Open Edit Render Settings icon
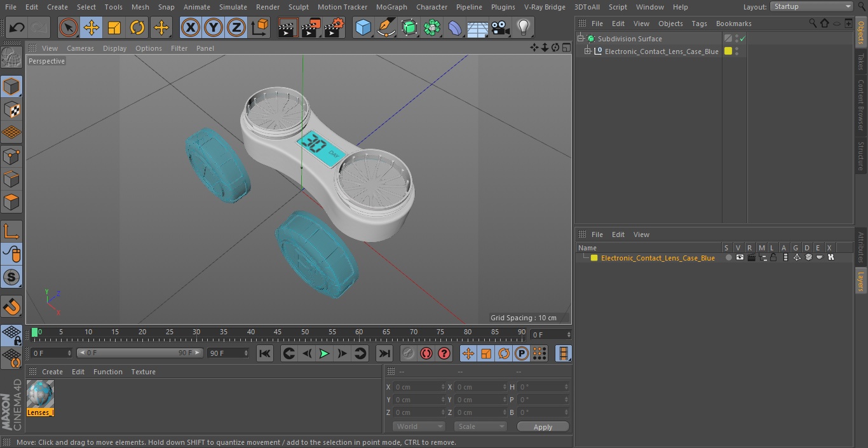The image size is (868, 448). point(334,28)
